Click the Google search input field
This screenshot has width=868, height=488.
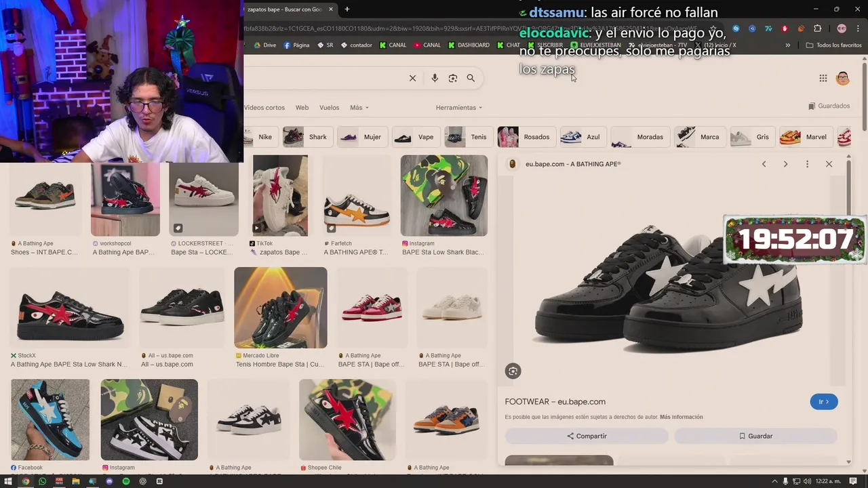point(325,78)
